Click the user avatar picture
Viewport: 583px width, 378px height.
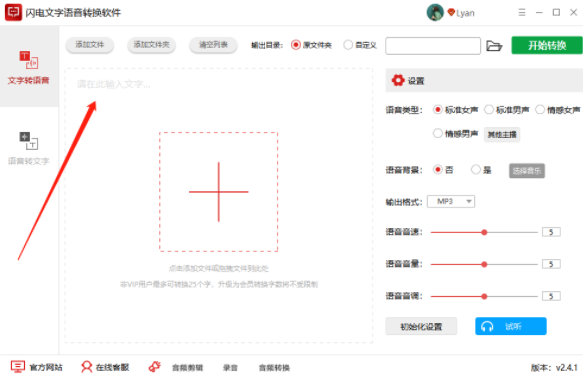435,13
